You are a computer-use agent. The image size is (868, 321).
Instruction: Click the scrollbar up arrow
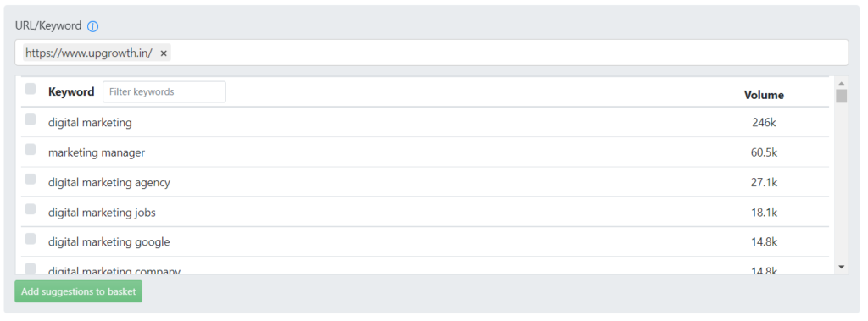[842, 83]
